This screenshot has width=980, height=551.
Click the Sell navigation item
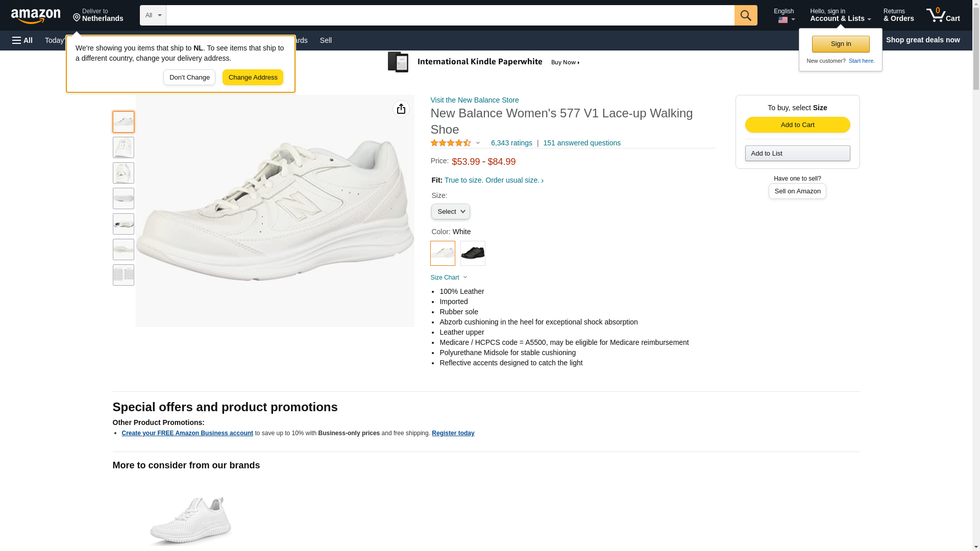[326, 40]
